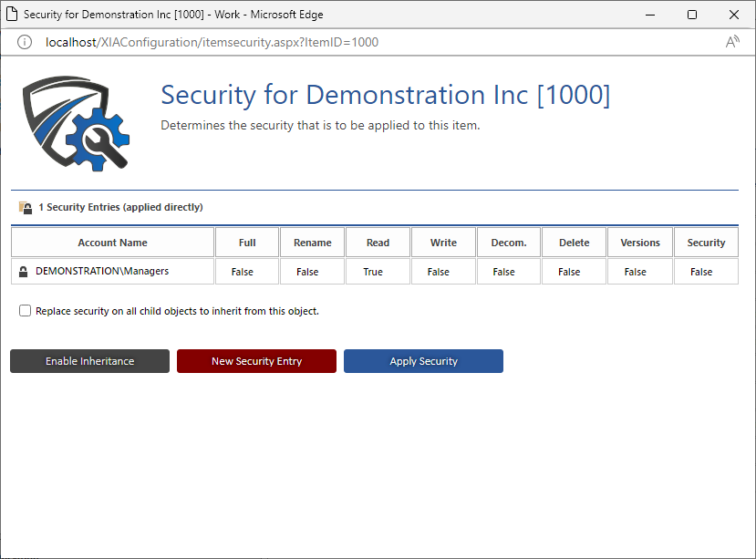Minimize the Microsoft Edge window
Screen dimensions: 756x559
coord(650,15)
